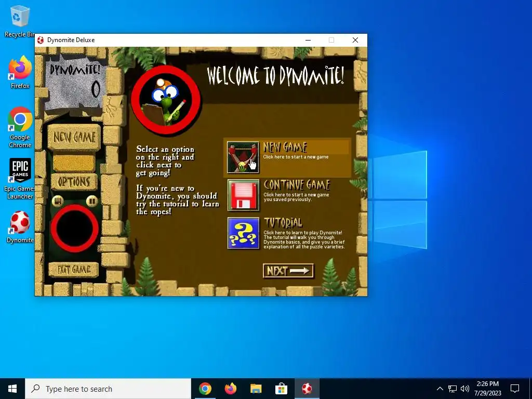Select the Firefox desktop shortcut
532x399 pixels.
pyautogui.click(x=20, y=72)
